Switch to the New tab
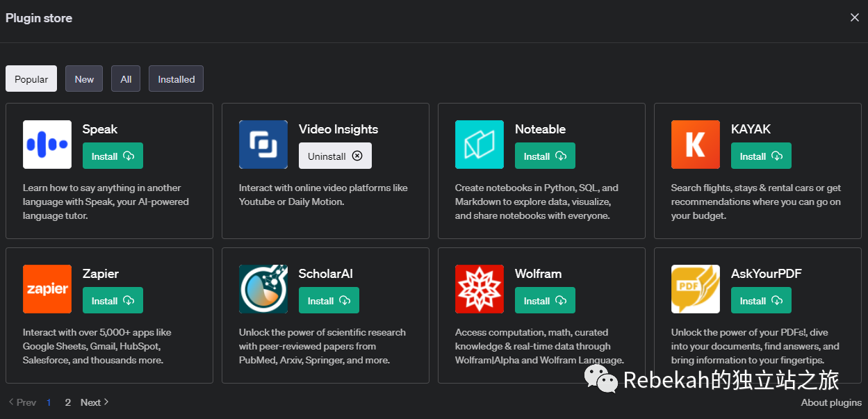Viewport: 868px width, 419px height. [x=84, y=79]
